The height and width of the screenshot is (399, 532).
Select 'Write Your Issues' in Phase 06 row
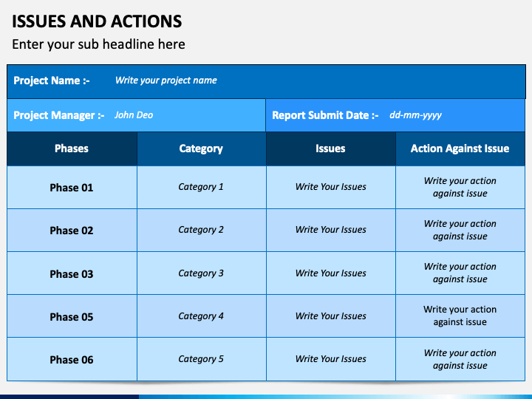tap(331, 359)
